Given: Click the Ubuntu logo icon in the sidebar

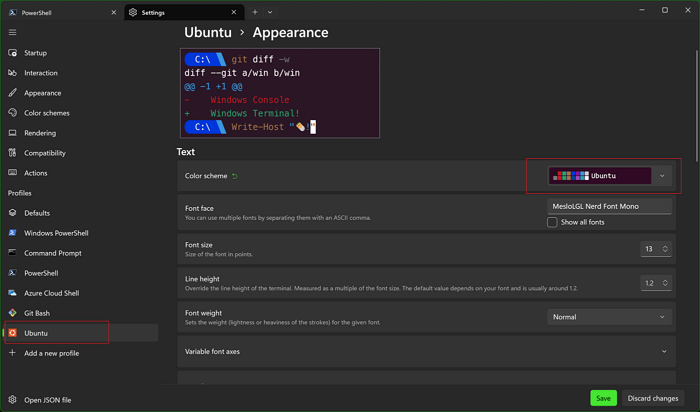Looking at the screenshot, I should point(12,333).
